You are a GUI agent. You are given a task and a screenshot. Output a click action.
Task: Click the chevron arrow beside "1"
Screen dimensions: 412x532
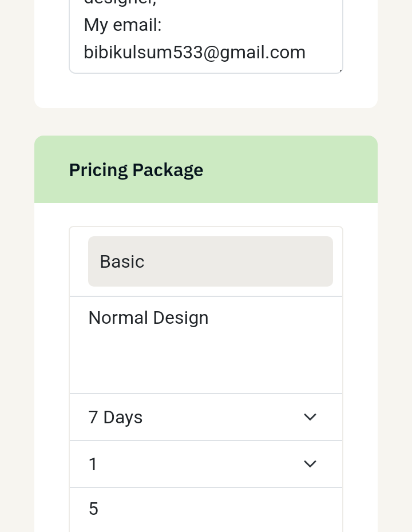click(310, 464)
